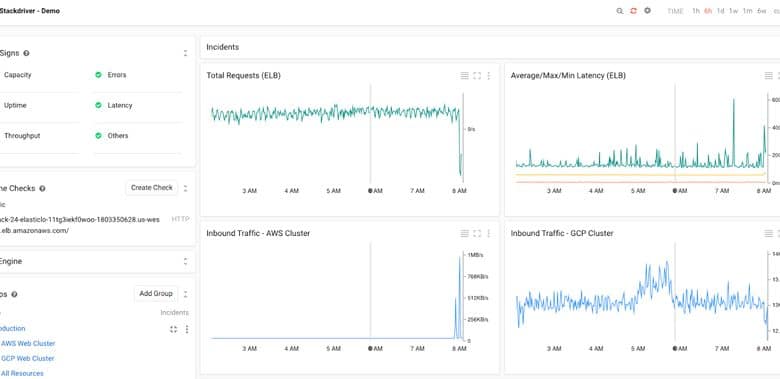Click the search magnifier icon in header
This screenshot has height=379, width=780.
pos(619,11)
